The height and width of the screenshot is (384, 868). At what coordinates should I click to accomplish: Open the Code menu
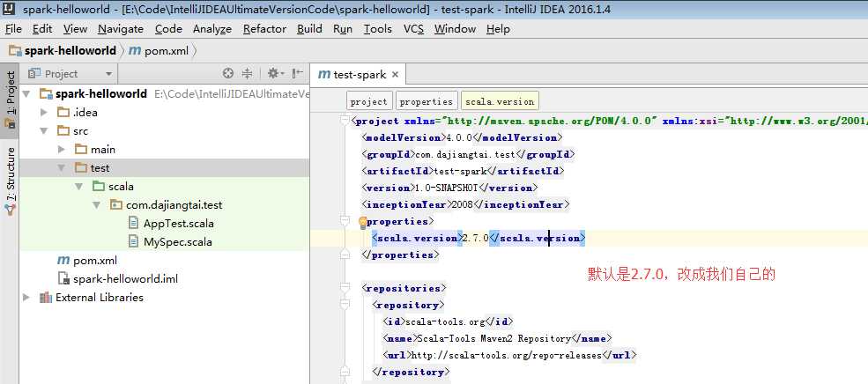pyautogui.click(x=168, y=29)
